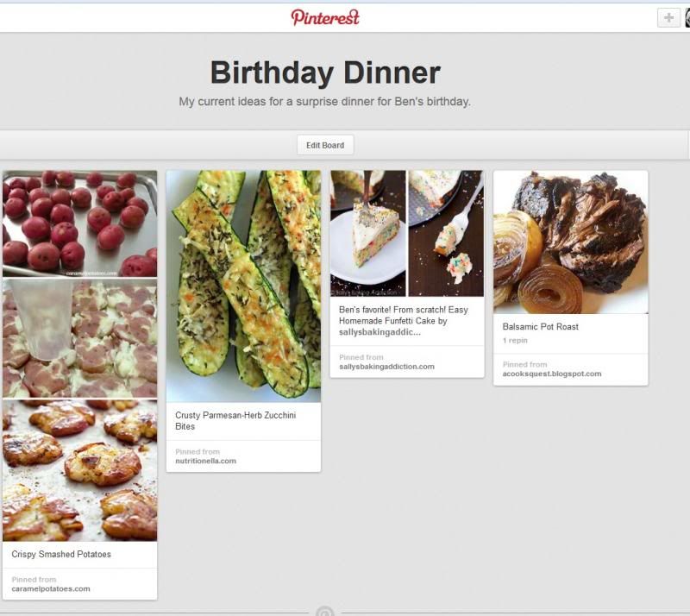The width and height of the screenshot is (690, 616).
Task: Click the Funfetti Cake description text
Action: [x=404, y=321]
